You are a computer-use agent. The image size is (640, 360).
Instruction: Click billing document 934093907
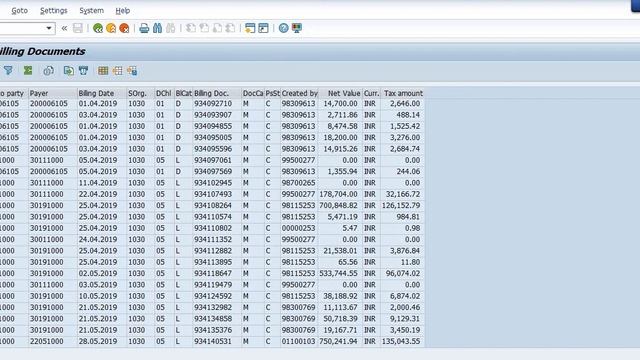[213, 115]
